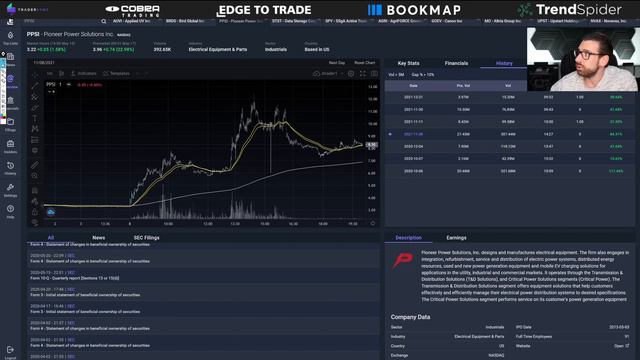Screen dimensions: 640x360
Task: Take a chart snapshot with the camera icon
Action: coord(374,74)
